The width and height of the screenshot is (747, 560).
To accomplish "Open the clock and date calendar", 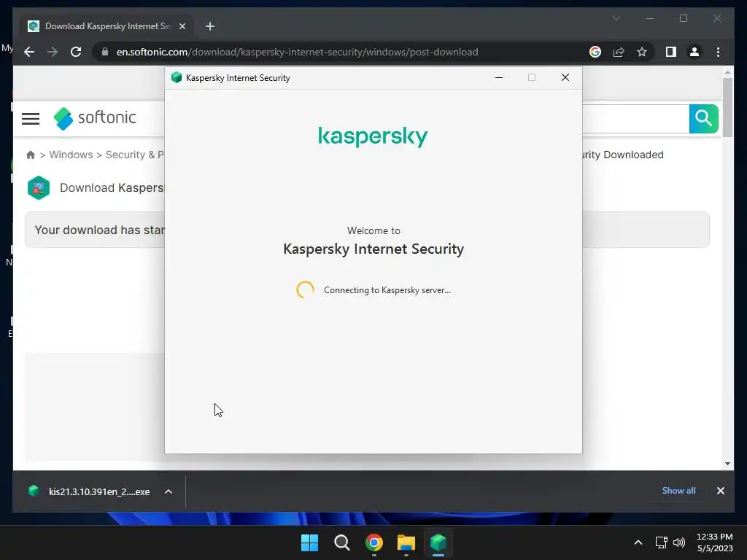I will pyautogui.click(x=715, y=542).
